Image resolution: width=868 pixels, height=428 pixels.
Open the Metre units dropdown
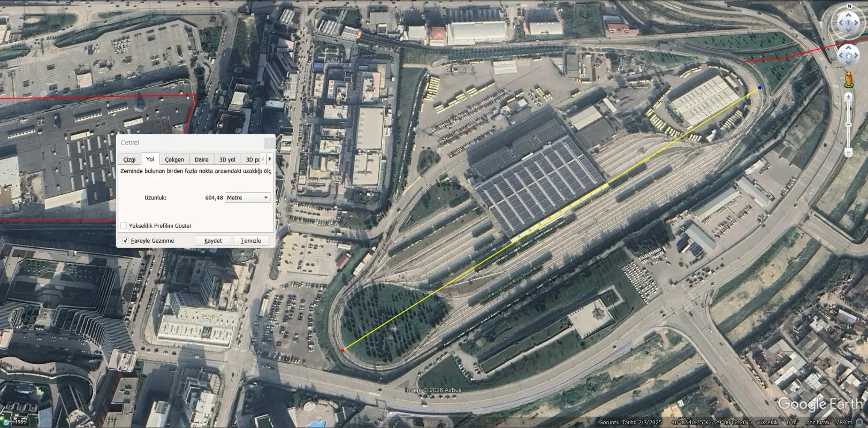(x=248, y=197)
